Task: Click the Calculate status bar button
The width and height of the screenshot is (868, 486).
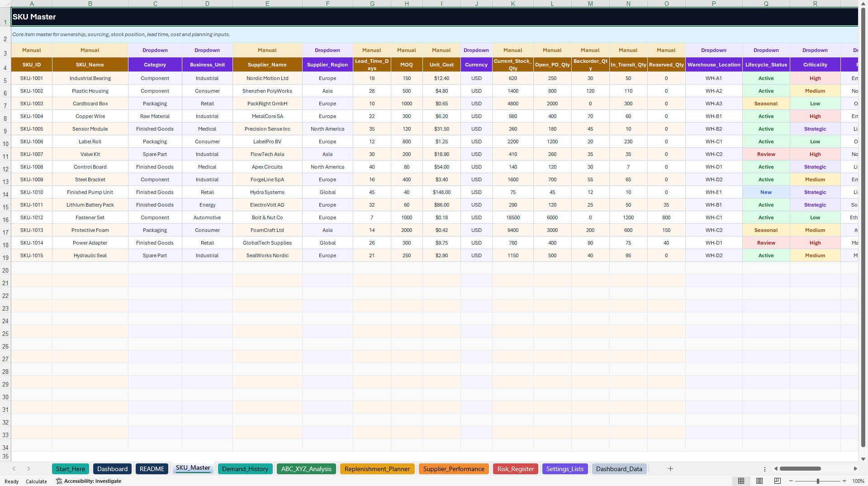Action: 36,481
